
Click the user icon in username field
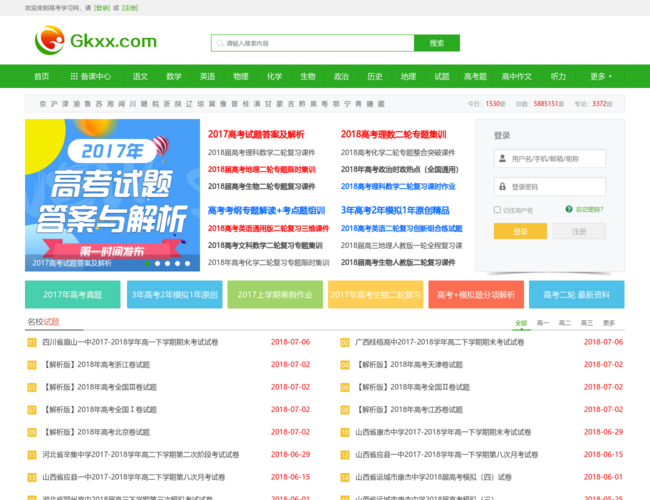tap(502, 158)
